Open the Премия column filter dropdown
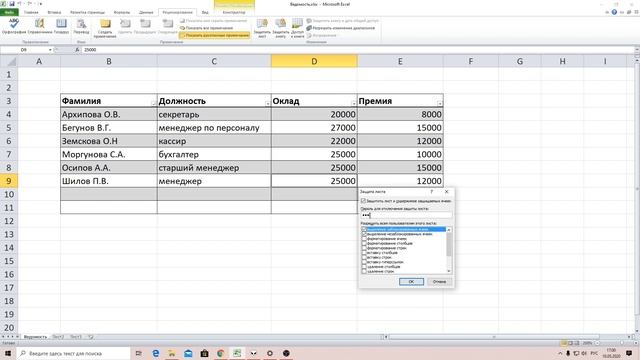Image resolution: width=640 pixels, height=360 pixels. click(x=440, y=104)
